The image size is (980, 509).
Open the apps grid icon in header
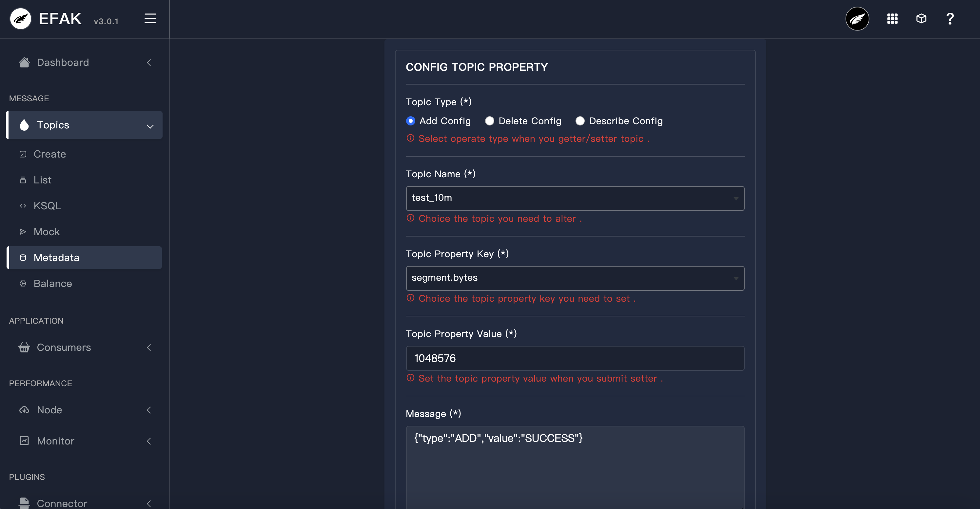tap(892, 19)
